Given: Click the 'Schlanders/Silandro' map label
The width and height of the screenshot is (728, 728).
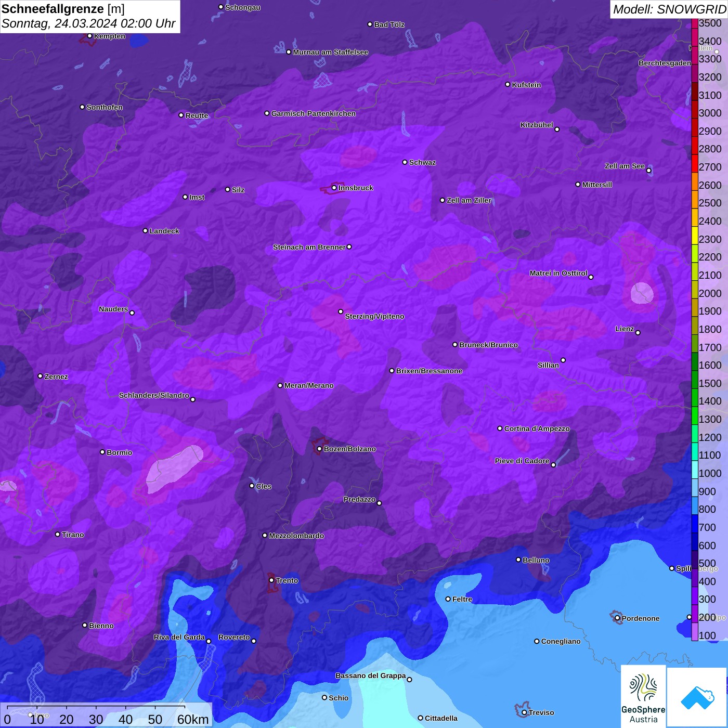Looking at the screenshot, I should (154, 395).
